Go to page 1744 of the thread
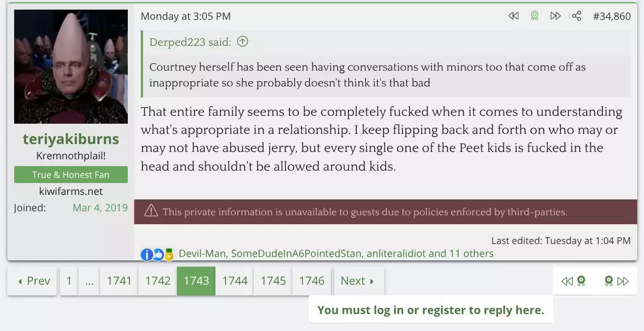Screen dimensions: 644x331 (235, 281)
